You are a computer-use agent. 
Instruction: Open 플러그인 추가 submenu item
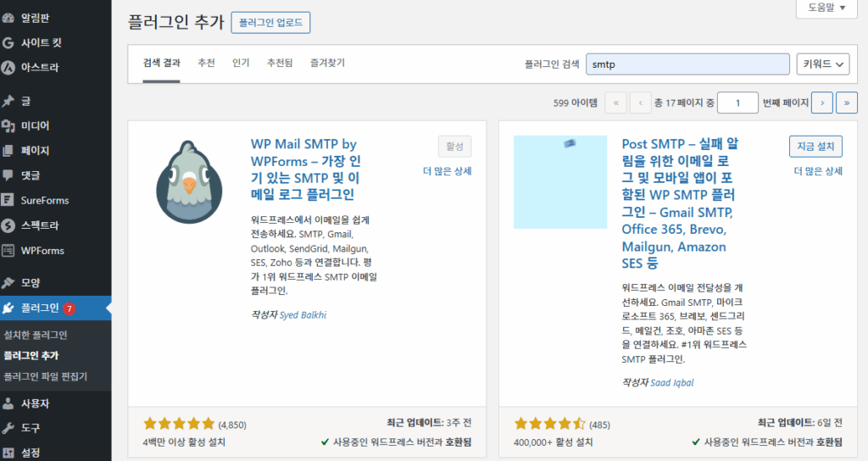coord(31,355)
